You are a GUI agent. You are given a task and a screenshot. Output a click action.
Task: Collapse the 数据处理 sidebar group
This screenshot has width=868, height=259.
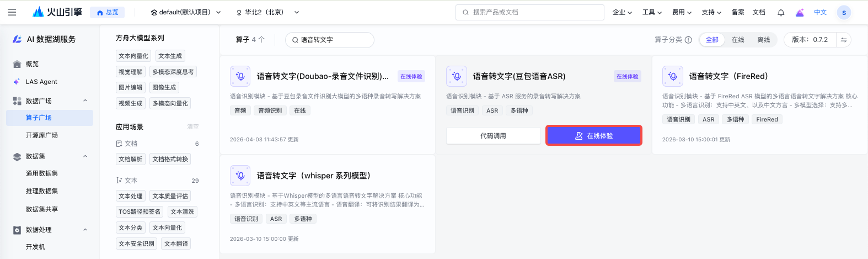coord(85,230)
